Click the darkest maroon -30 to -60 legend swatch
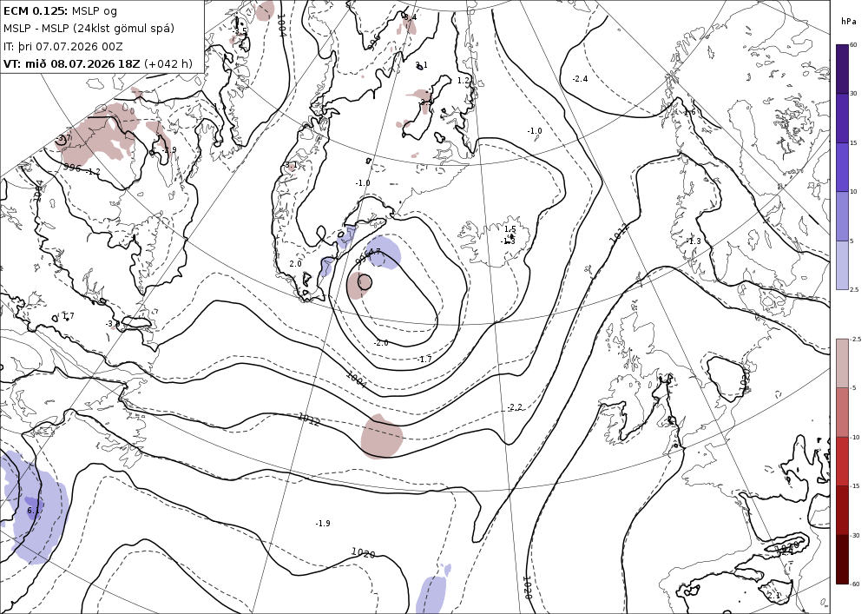Image resolution: width=868 pixels, height=614 pixels. pyautogui.click(x=842, y=559)
